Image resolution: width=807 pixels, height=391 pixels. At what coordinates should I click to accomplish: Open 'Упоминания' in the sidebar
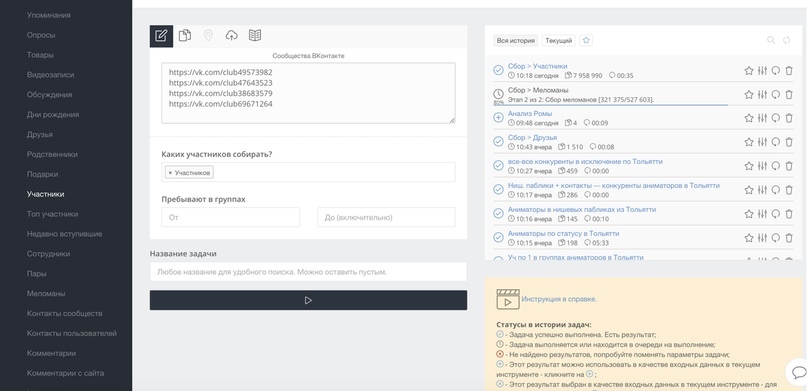tap(49, 15)
